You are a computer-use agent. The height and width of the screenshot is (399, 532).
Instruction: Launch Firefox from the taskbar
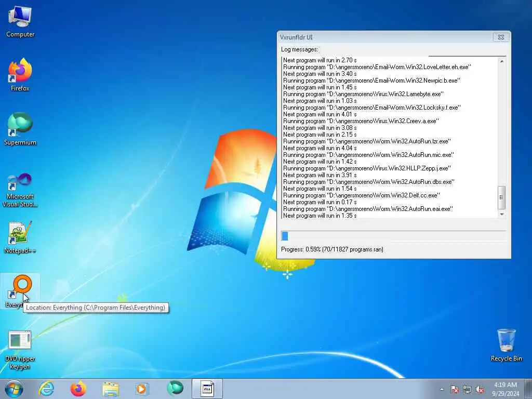pos(78,389)
